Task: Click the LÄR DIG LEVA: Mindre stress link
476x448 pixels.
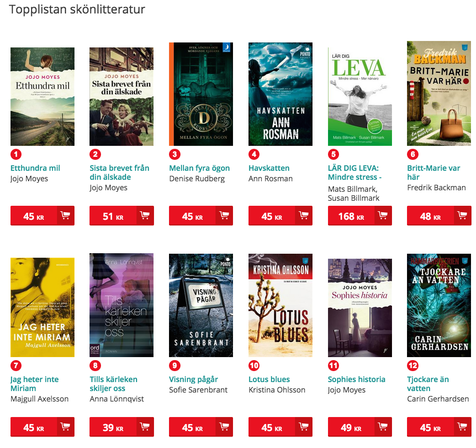Action: tap(354, 173)
